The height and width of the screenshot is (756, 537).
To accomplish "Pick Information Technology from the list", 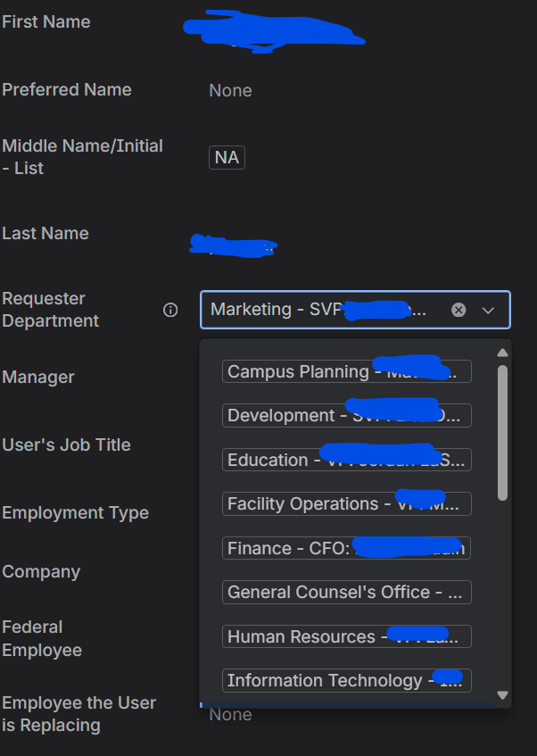I will (x=347, y=680).
